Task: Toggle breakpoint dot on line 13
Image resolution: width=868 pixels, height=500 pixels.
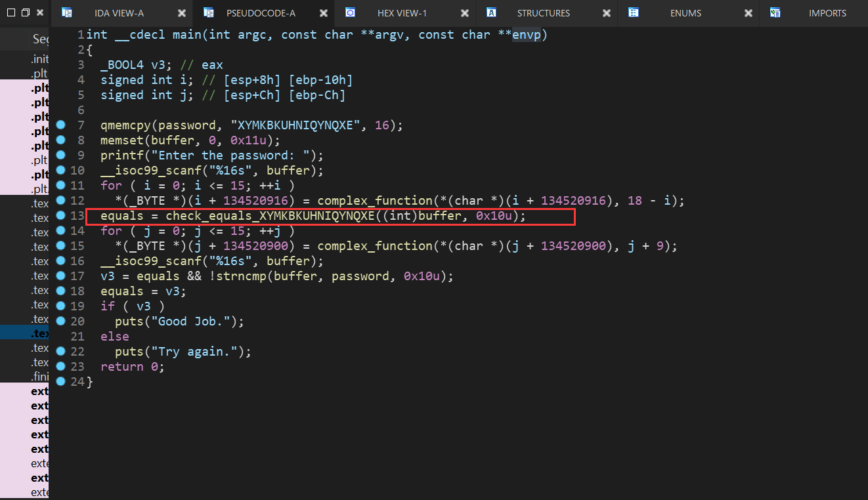Action: click(61, 215)
